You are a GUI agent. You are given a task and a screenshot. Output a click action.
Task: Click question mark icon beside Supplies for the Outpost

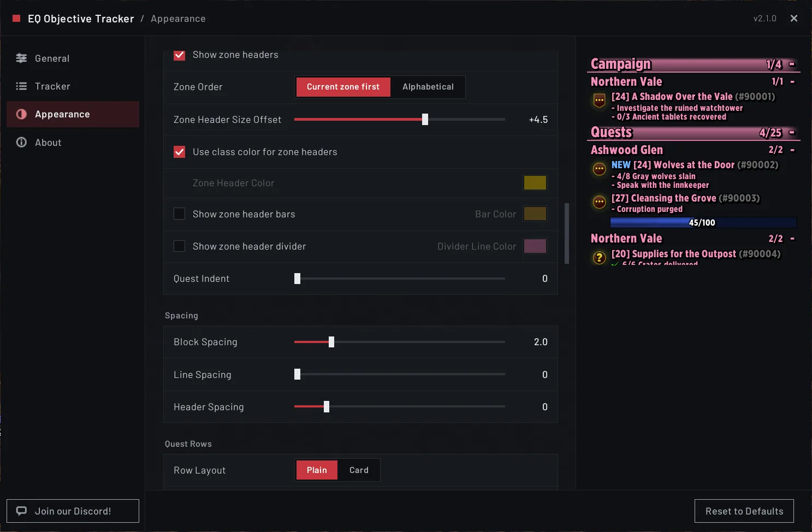(599, 257)
